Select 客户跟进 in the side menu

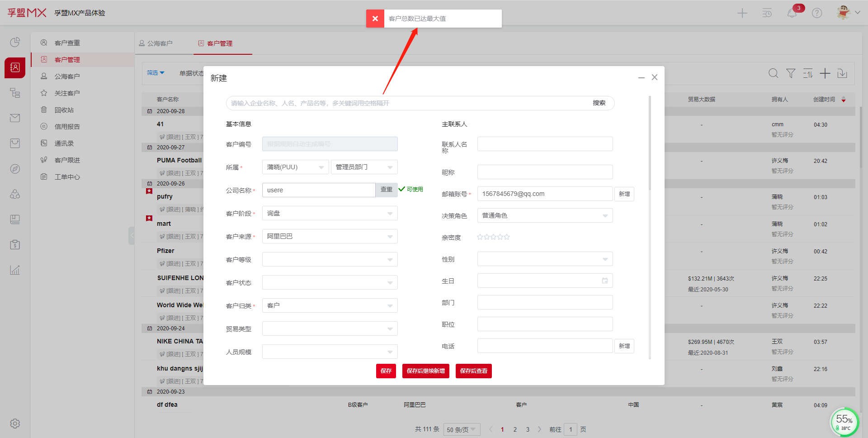coord(67,160)
